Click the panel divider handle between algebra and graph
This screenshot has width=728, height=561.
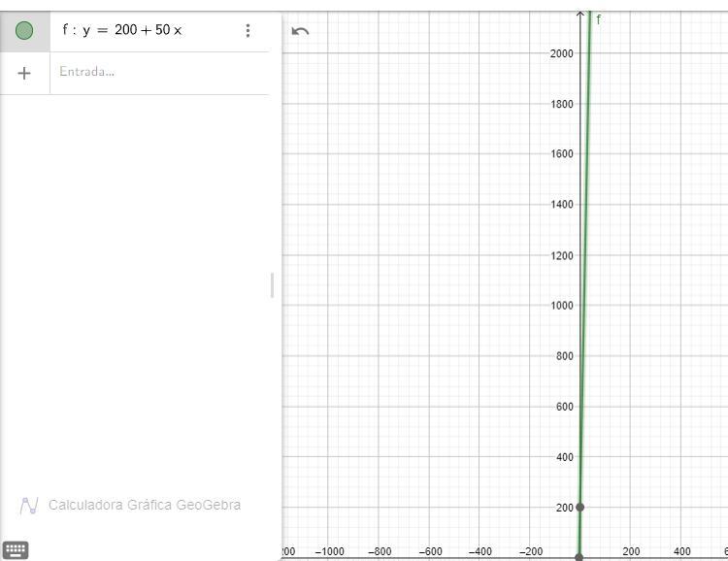coord(272,285)
